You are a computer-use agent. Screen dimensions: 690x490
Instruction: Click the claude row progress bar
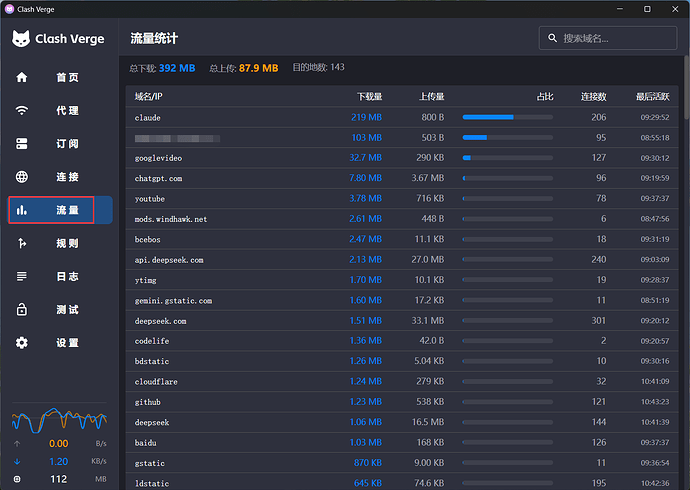(x=507, y=117)
